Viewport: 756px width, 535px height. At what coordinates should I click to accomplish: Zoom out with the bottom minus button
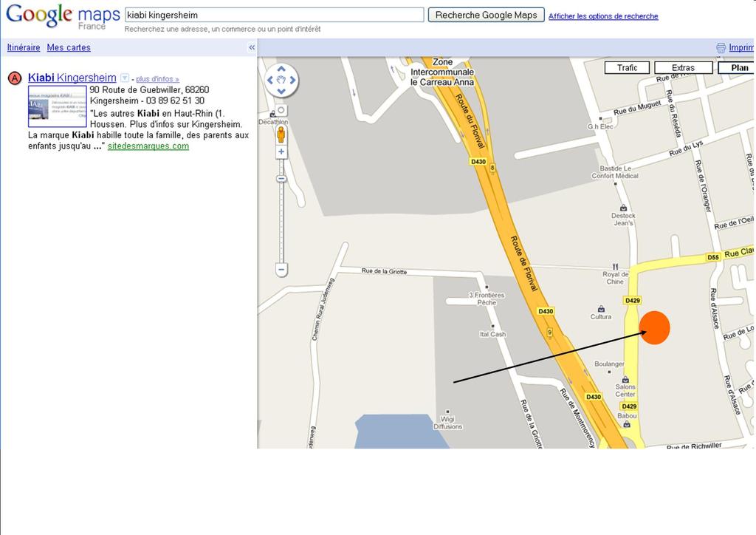click(x=281, y=270)
